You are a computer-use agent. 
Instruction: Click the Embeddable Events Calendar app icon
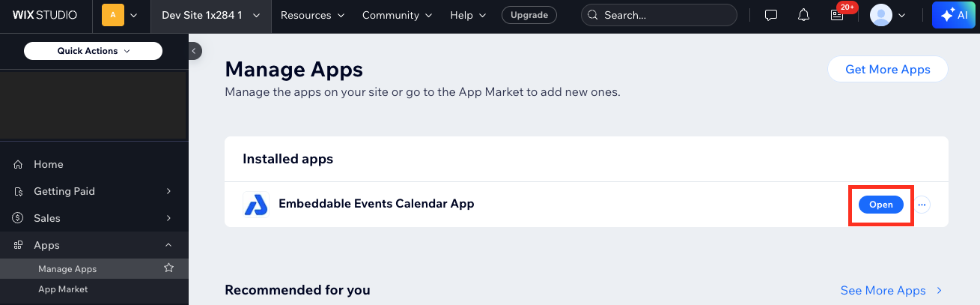(256, 204)
